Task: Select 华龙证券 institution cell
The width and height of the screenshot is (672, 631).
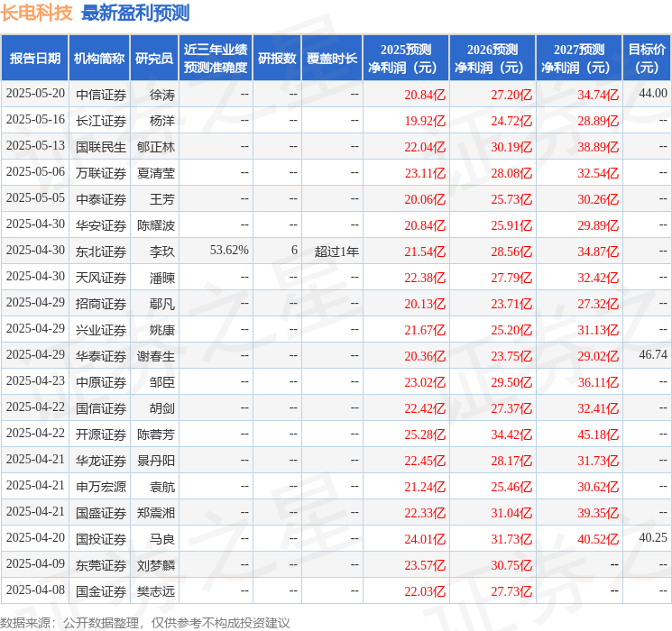Action: coord(101,461)
